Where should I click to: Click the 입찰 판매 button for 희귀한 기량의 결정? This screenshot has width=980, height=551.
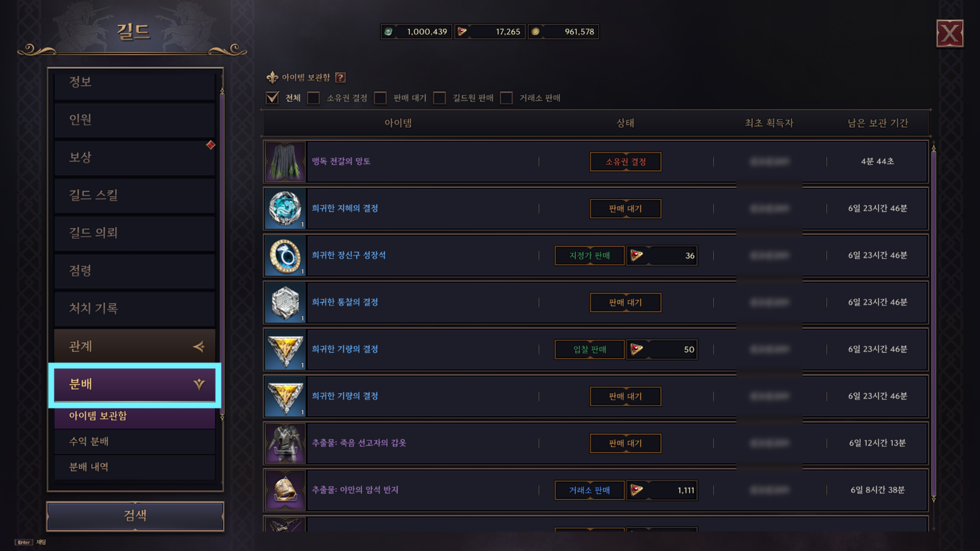[x=589, y=349]
